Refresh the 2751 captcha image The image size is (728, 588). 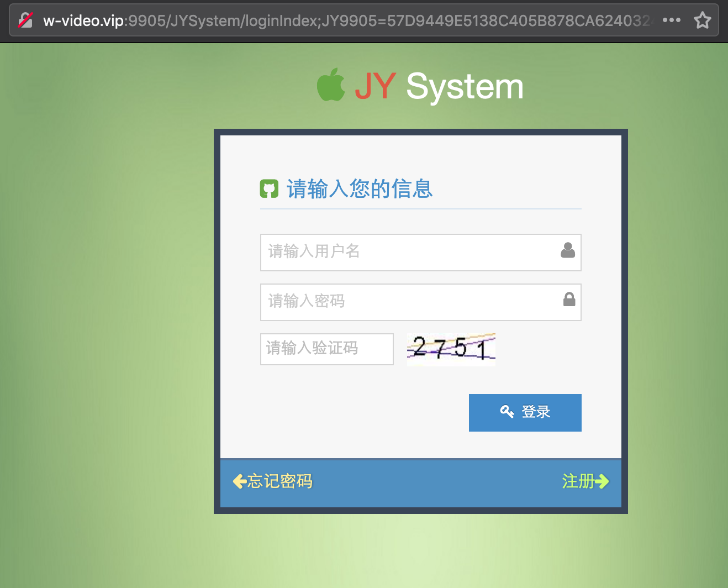tap(451, 349)
